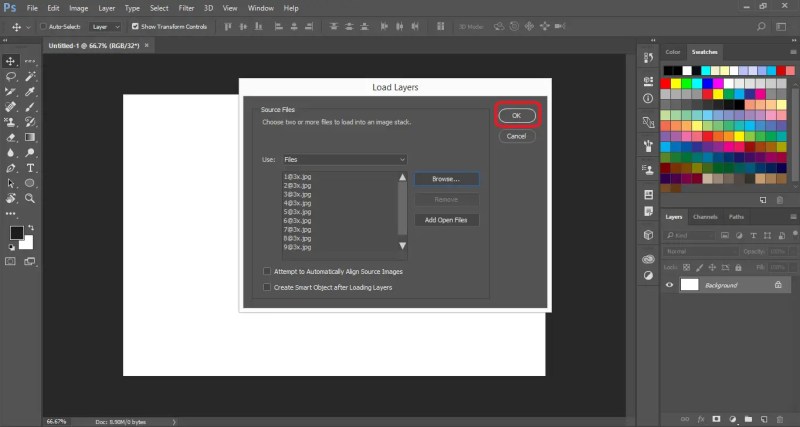Toggle Quick Mask mode

coord(10,261)
